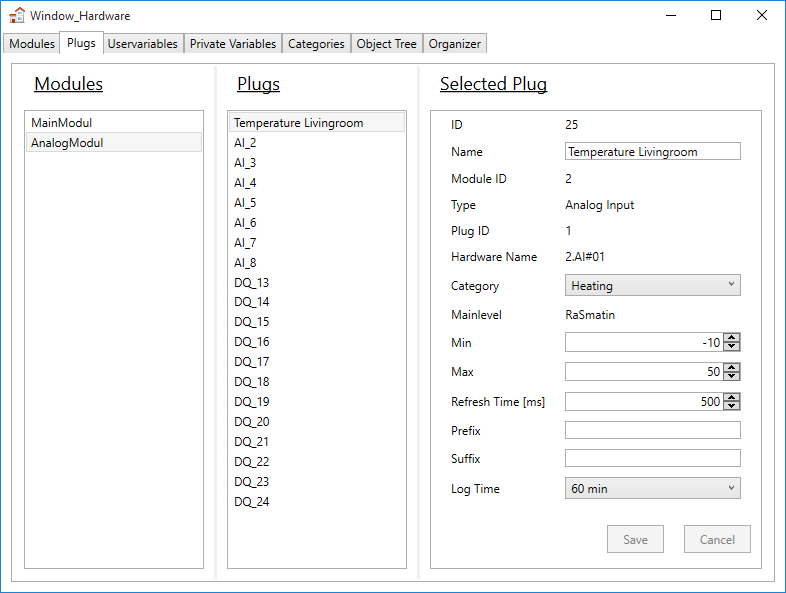Viewport: 786px width, 593px height.
Task: Choose DQ_13 from the Plugs list
Action: [x=252, y=283]
